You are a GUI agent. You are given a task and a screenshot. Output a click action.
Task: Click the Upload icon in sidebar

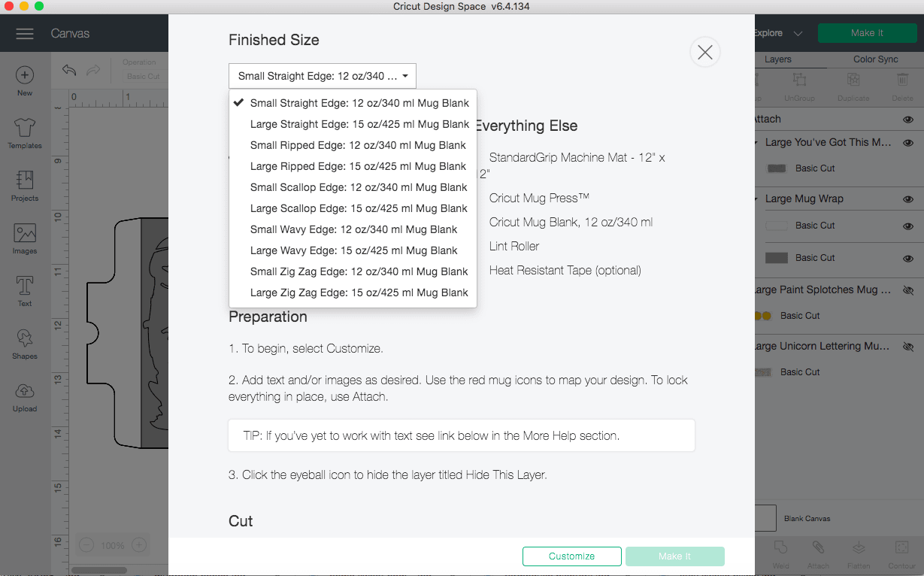coord(25,396)
